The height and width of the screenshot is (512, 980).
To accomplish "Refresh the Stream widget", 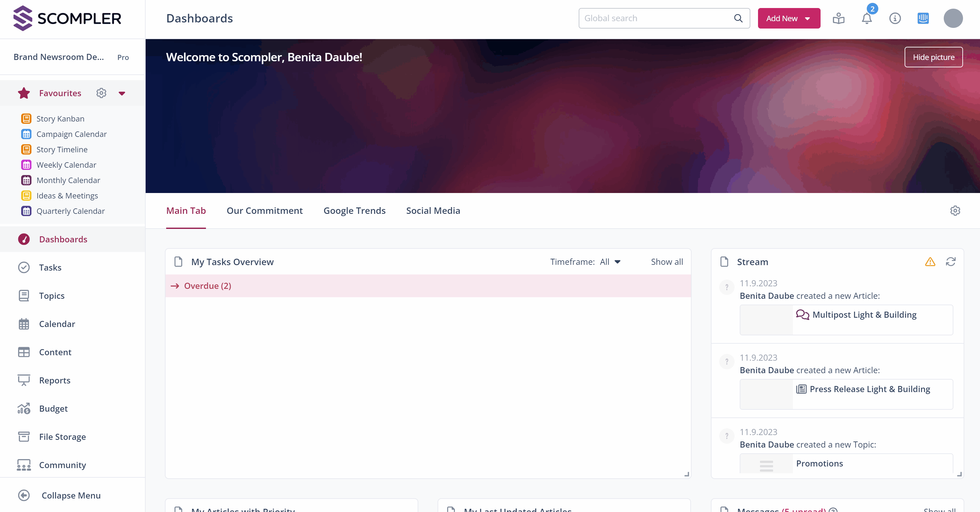I will pyautogui.click(x=950, y=262).
